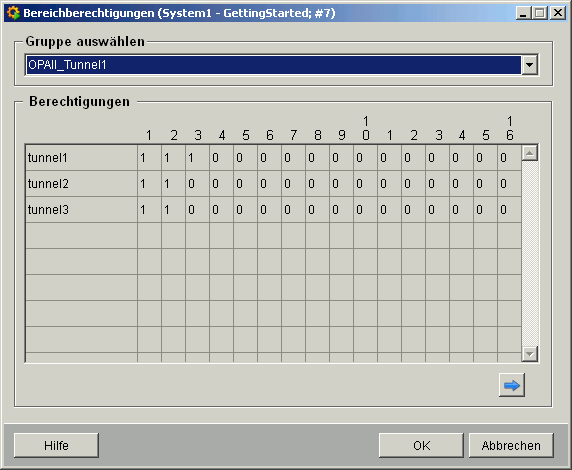Click the vertical scrollbar track
572x470 pixels.
530,254
